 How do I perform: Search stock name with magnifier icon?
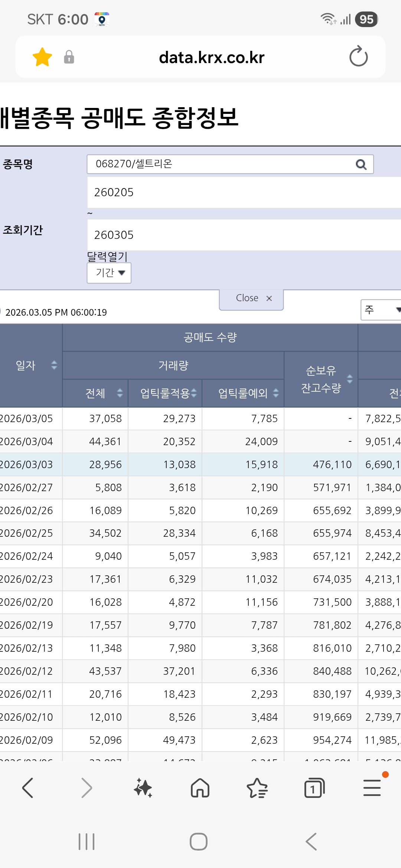pyautogui.click(x=361, y=164)
